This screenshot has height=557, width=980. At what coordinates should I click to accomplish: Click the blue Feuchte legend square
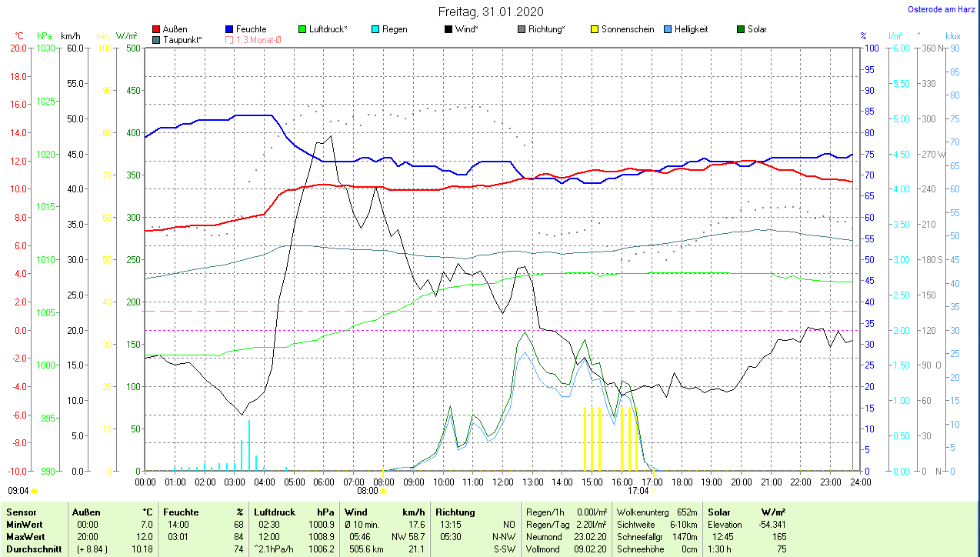pos(230,29)
